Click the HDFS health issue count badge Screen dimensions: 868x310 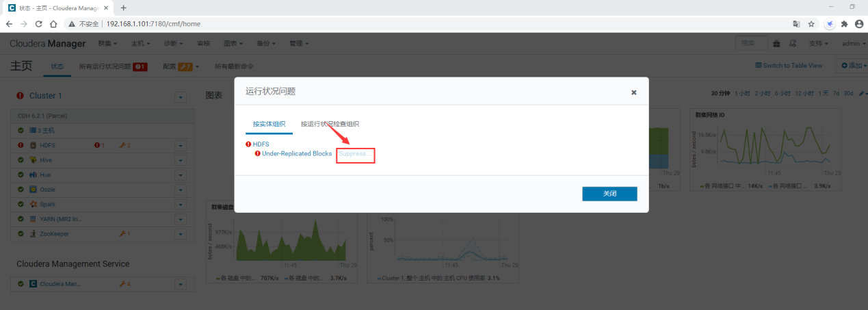99,145
